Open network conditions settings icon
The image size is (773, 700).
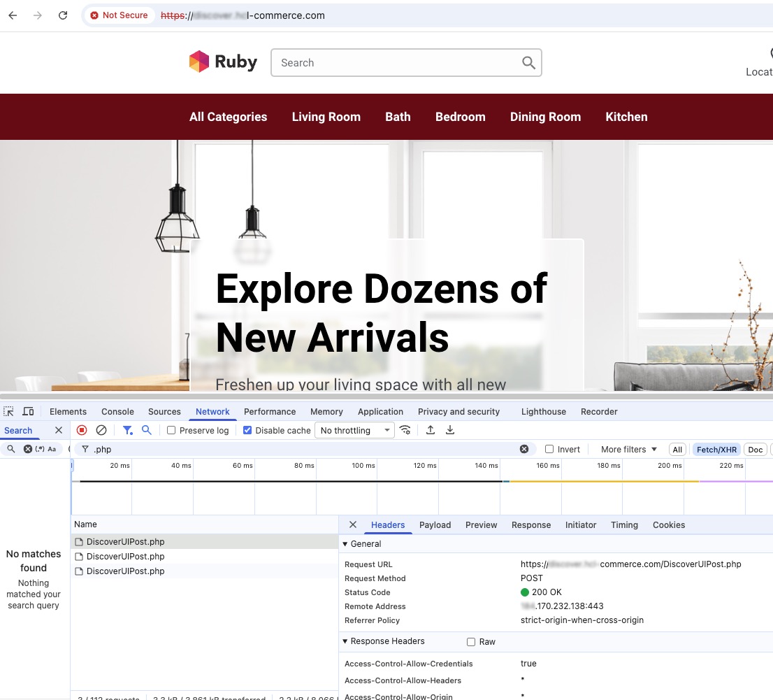click(x=406, y=431)
